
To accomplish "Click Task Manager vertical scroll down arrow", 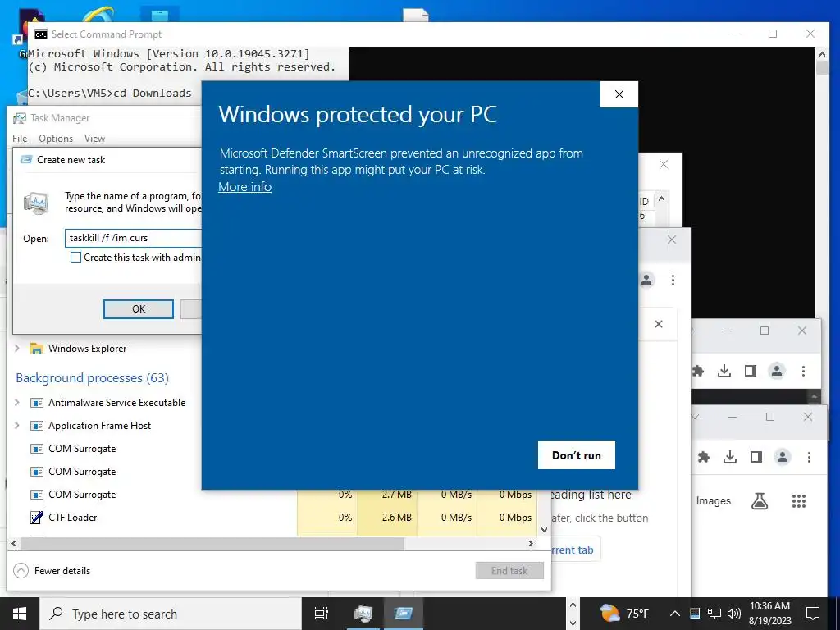I will coord(545,530).
